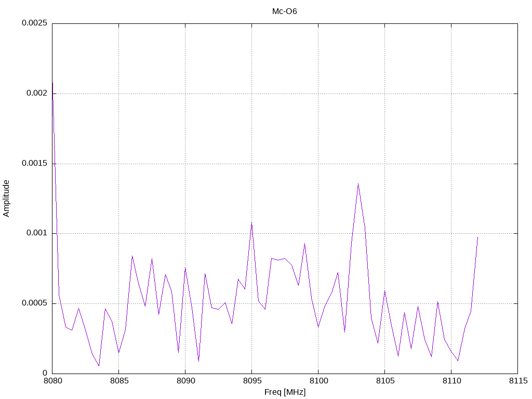Screen dimensions: 532x399
Task: Click the x-axis tick label 8115
Action: (x=518, y=381)
